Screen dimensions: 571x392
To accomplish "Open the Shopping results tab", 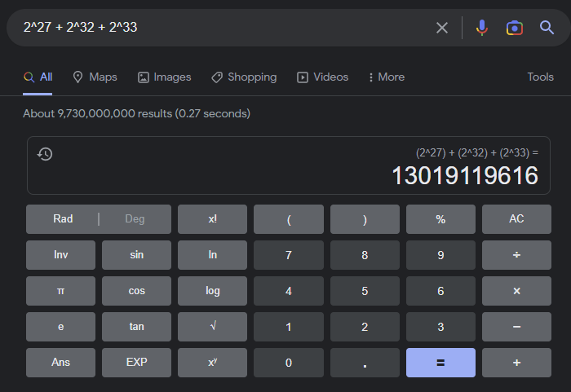I will point(244,77).
